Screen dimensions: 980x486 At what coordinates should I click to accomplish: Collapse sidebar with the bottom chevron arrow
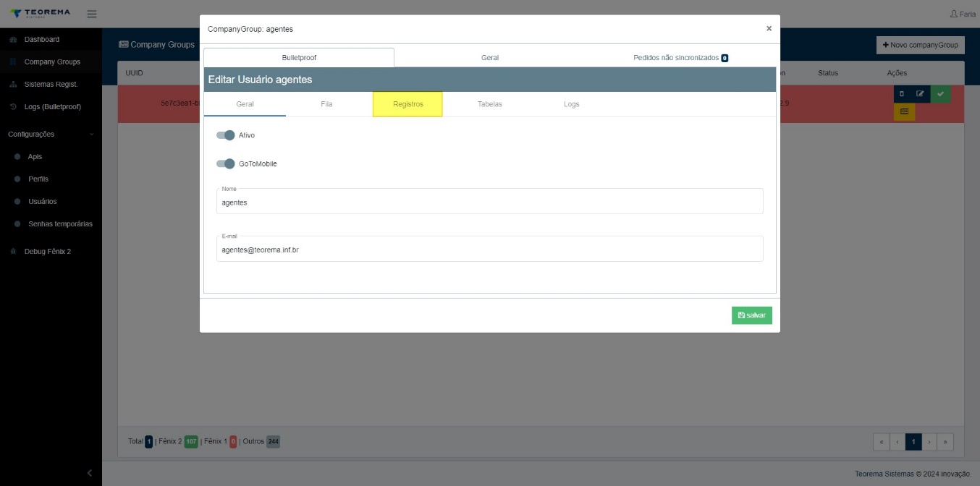[90, 473]
